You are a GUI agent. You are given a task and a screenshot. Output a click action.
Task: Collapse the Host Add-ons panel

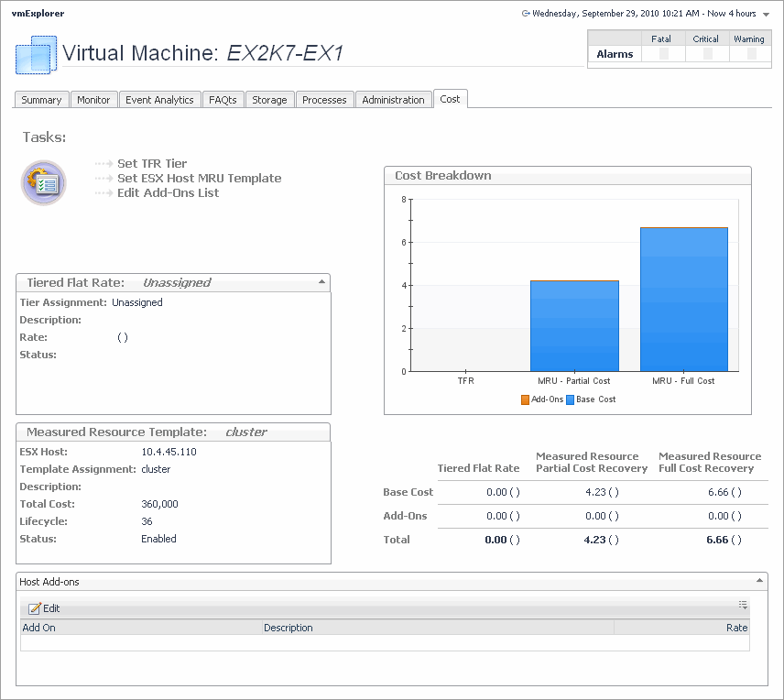(758, 581)
